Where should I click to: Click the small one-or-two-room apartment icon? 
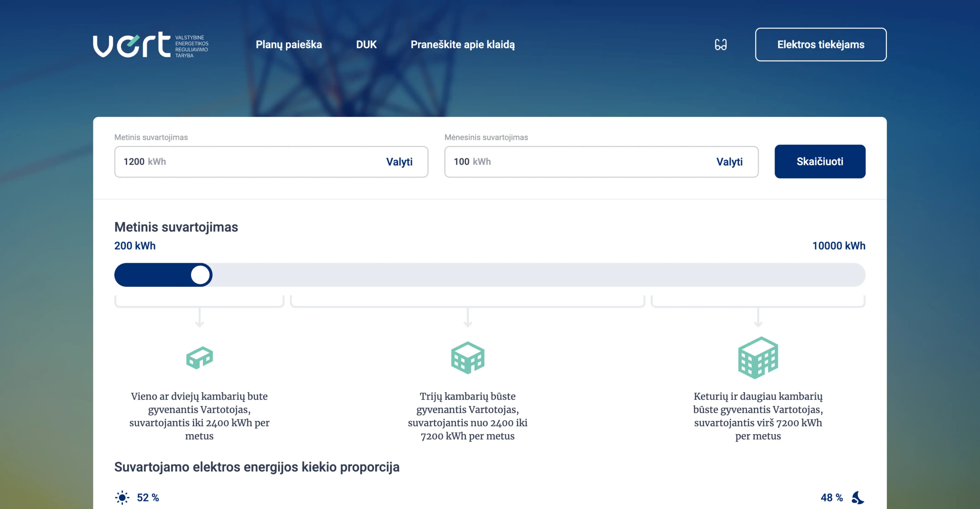click(x=199, y=357)
